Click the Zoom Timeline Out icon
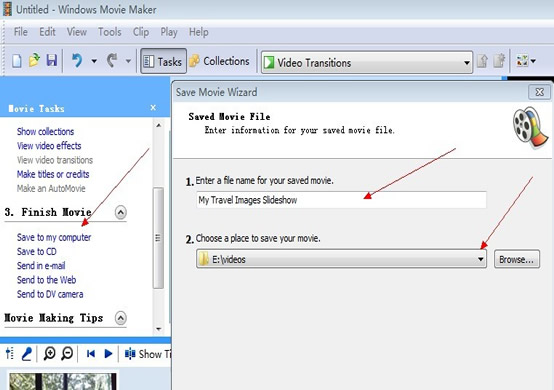 point(67,353)
